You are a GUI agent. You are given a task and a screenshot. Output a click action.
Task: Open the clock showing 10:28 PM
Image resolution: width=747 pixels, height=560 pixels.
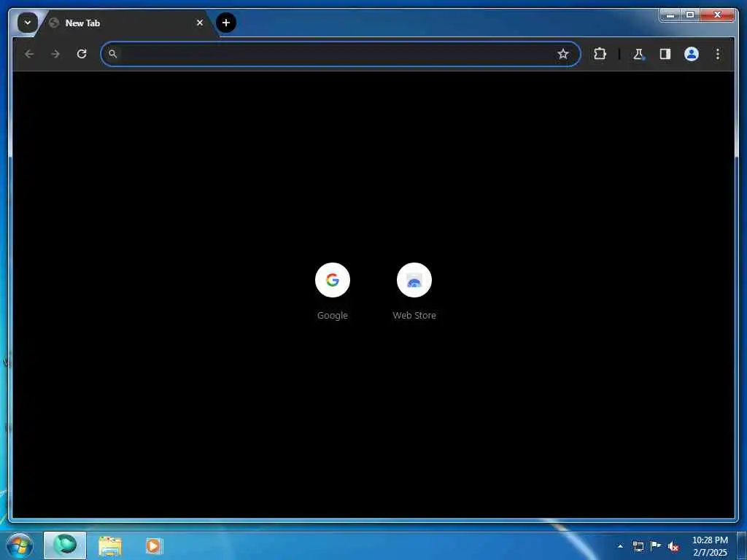[x=710, y=546]
